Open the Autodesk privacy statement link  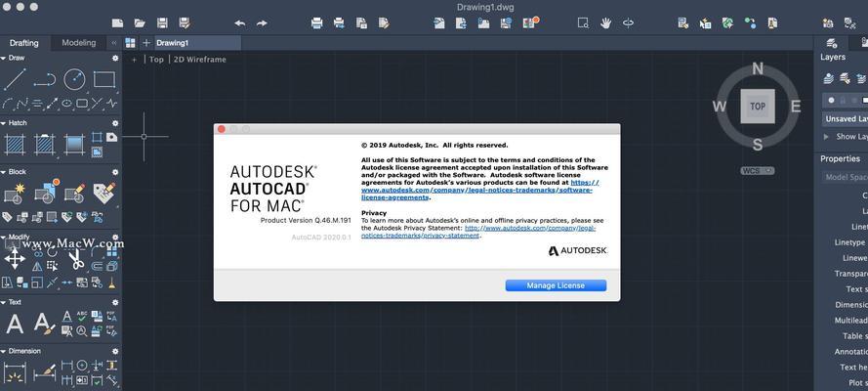tap(478, 232)
